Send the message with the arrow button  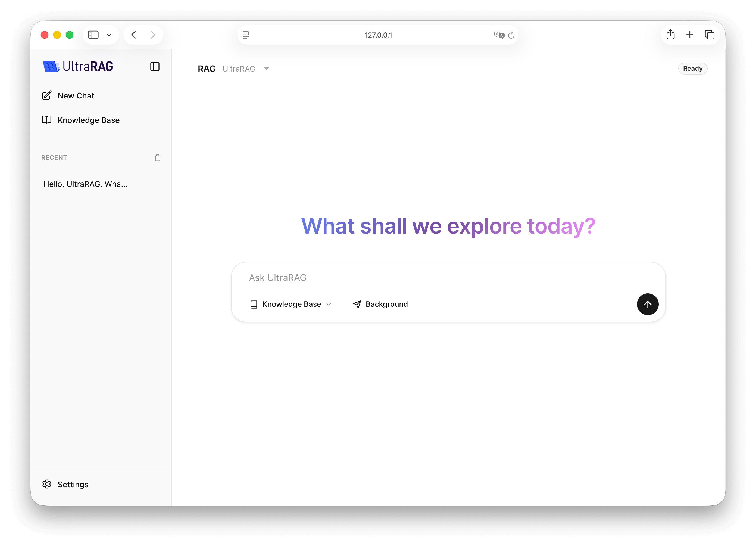(x=647, y=304)
